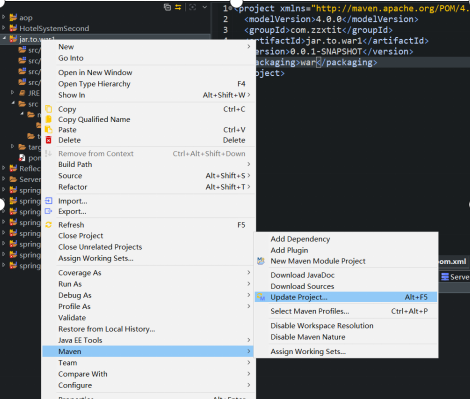The image size is (470, 399).
Task: Expand the aop project node
Action: pos(4,17)
